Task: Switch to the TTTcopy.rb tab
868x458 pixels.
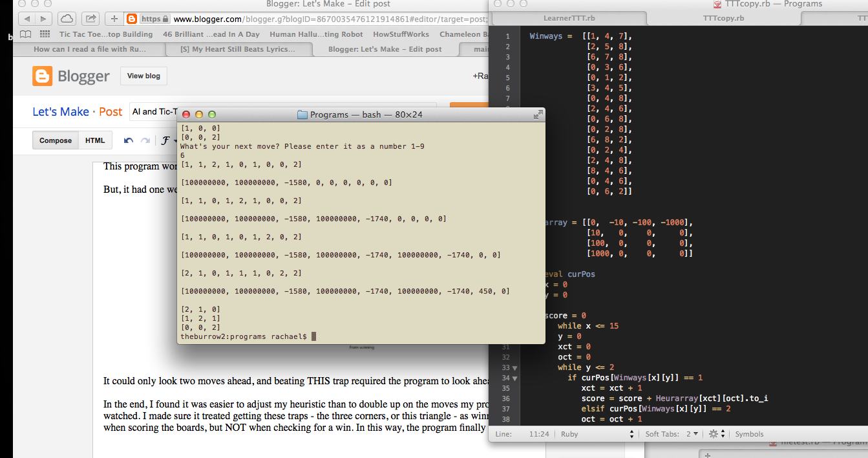Action: (723, 18)
